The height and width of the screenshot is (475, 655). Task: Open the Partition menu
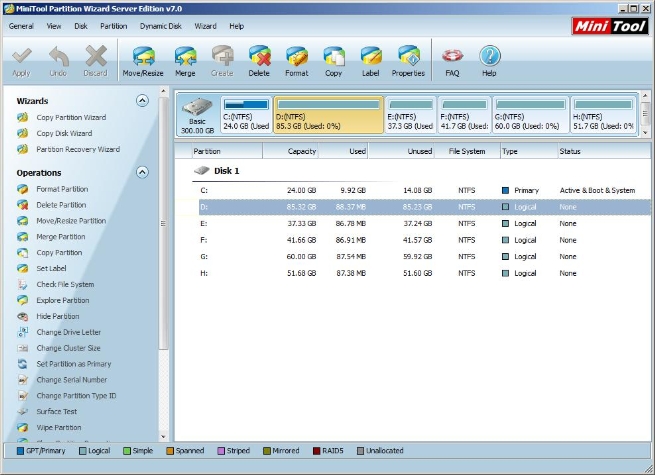[x=114, y=26]
